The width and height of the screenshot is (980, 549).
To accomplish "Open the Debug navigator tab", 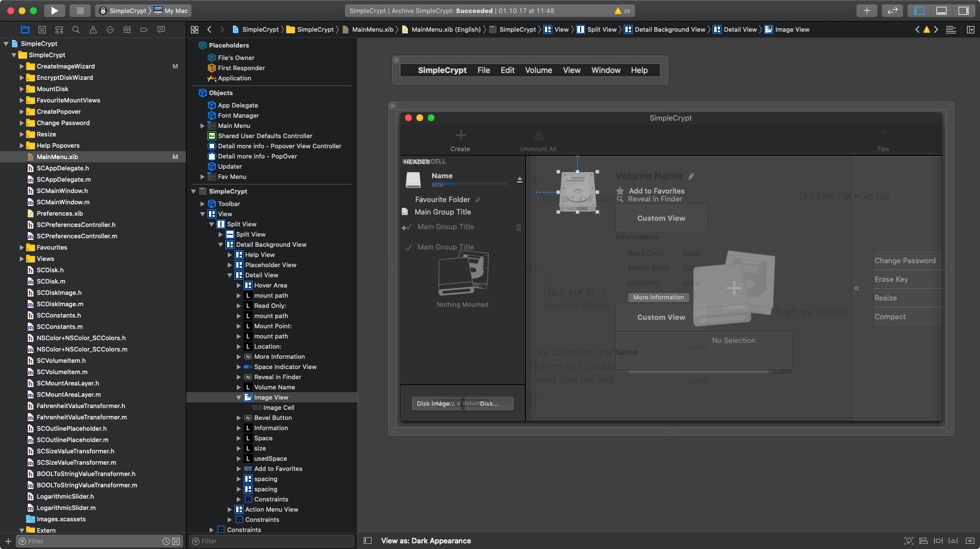I will coord(127,29).
